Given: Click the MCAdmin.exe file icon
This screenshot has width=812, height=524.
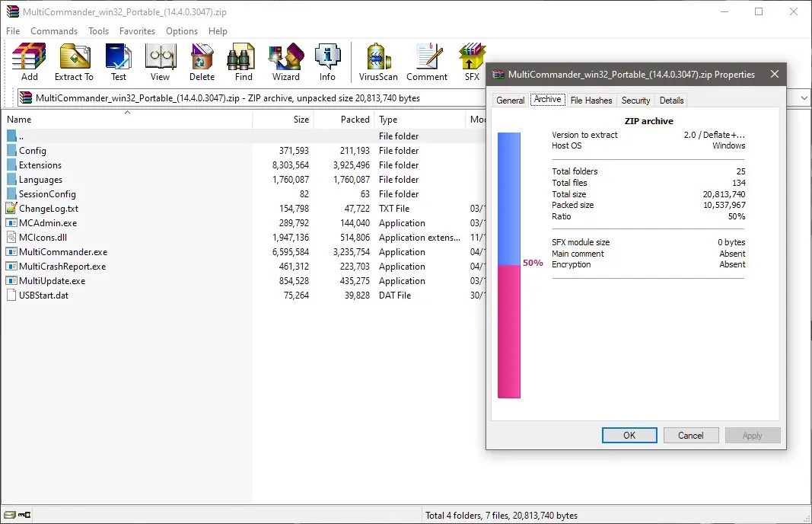Looking at the screenshot, I should [x=11, y=223].
